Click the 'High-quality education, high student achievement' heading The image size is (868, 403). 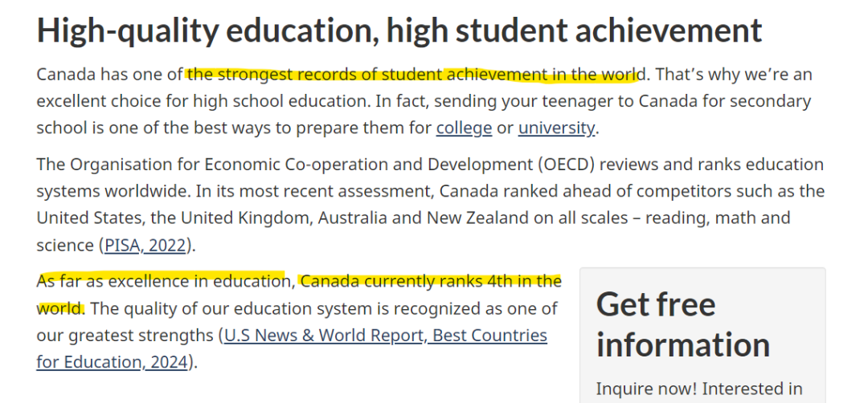click(399, 31)
